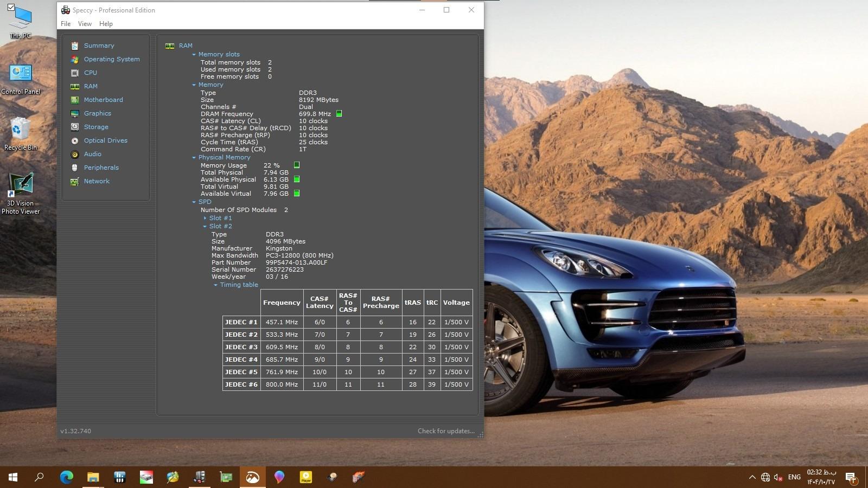Viewport: 868px width, 488px height.
Task: Toggle the This PC desktop icon checkbox
Action: pyautogui.click(x=11, y=7)
